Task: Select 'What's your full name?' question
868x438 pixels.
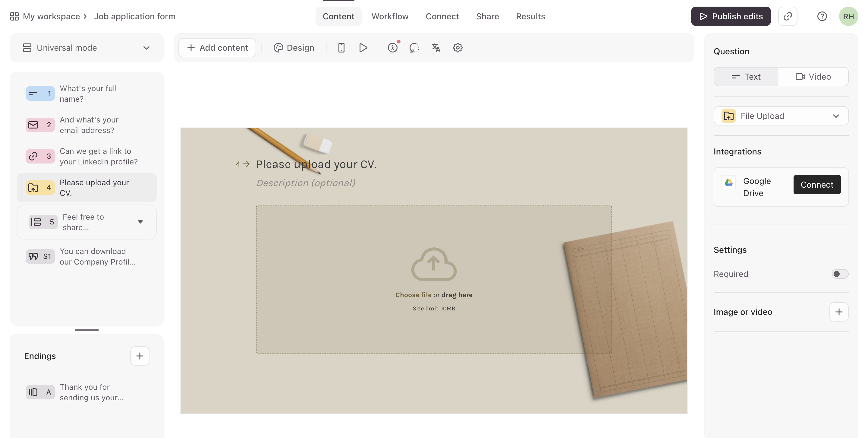Action: (86, 94)
